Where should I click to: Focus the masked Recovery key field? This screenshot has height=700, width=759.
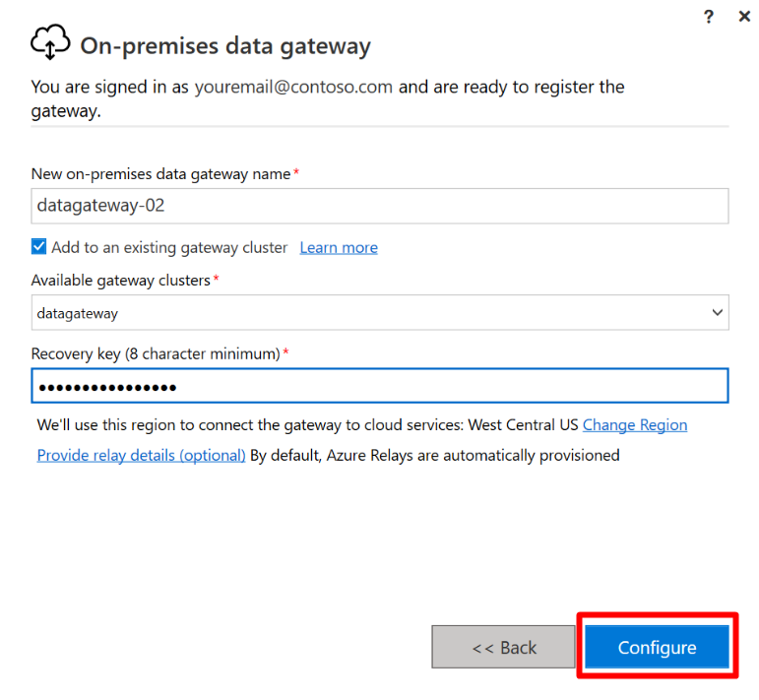tap(380, 385)
